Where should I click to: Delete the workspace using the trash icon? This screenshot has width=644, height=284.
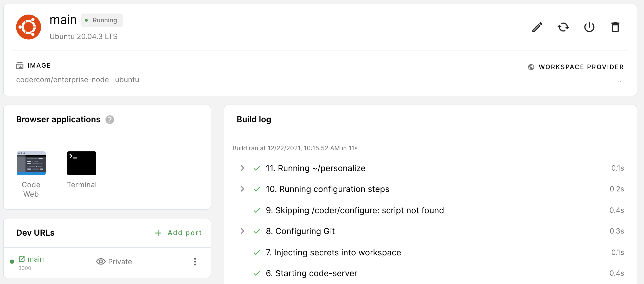[x=615, y=27]
